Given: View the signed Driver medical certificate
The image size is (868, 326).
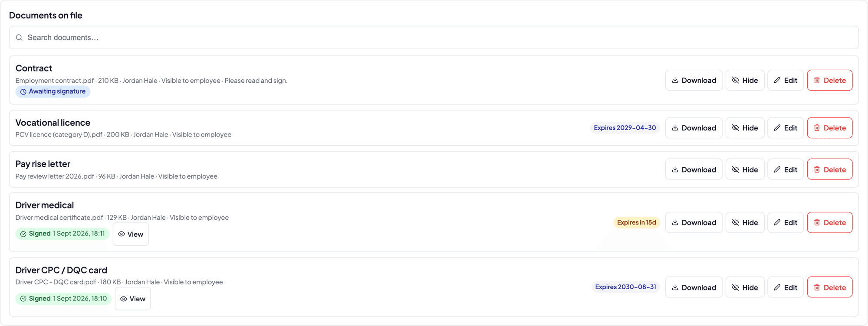Looking at the screenshot, I should click(131, 234).
